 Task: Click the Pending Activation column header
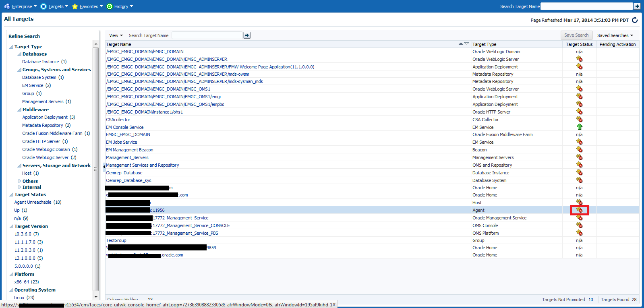tap(617, 44)
